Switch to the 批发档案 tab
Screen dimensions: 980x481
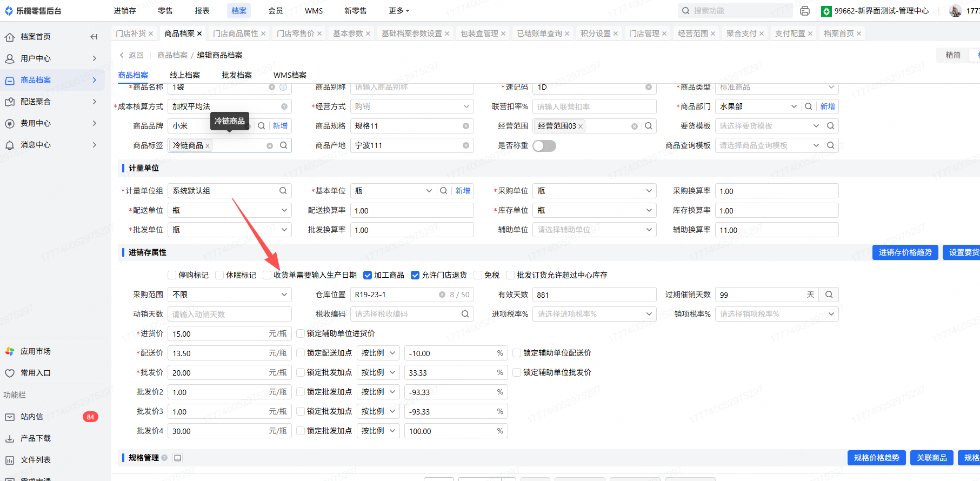237,75
